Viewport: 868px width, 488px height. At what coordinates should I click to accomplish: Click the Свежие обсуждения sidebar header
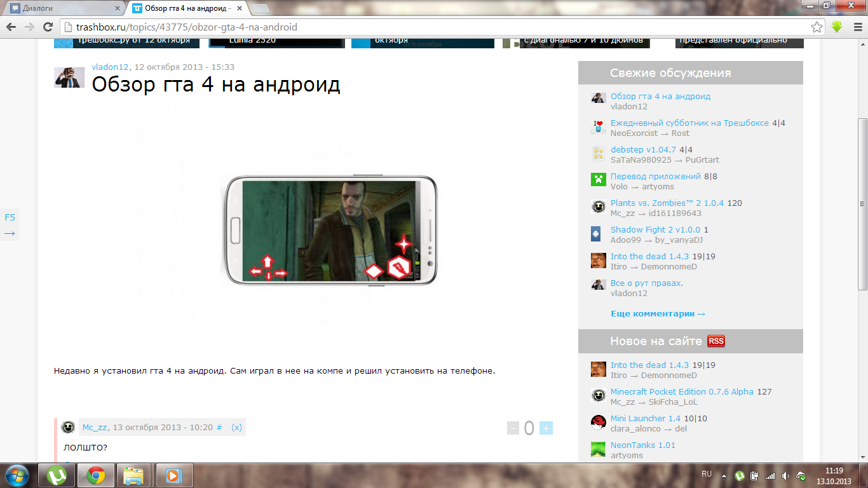coord(690,72)
